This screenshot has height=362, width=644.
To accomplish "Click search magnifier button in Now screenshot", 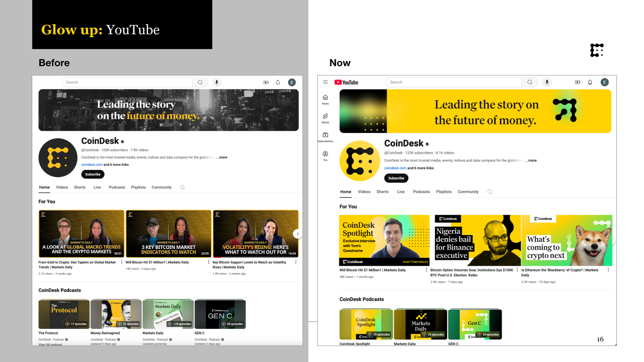I will click(530, 82).
